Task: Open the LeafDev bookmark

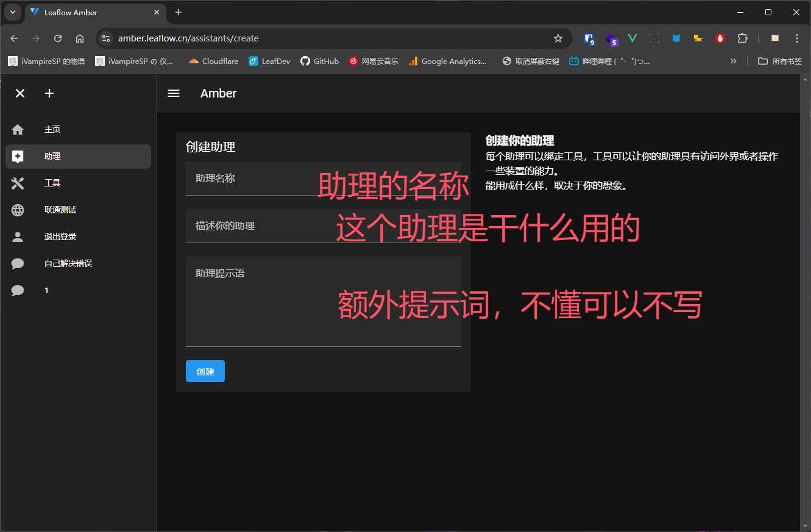Action: (269, 61)
